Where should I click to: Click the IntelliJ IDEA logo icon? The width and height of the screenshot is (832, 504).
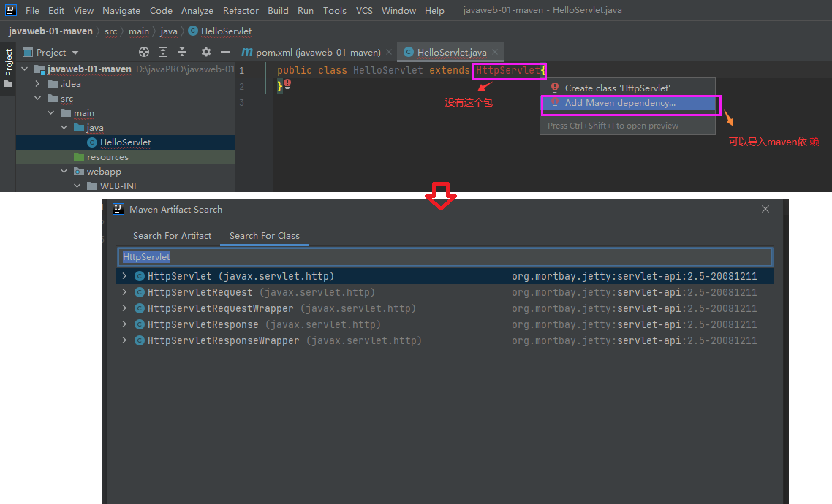tap(11, 10)
